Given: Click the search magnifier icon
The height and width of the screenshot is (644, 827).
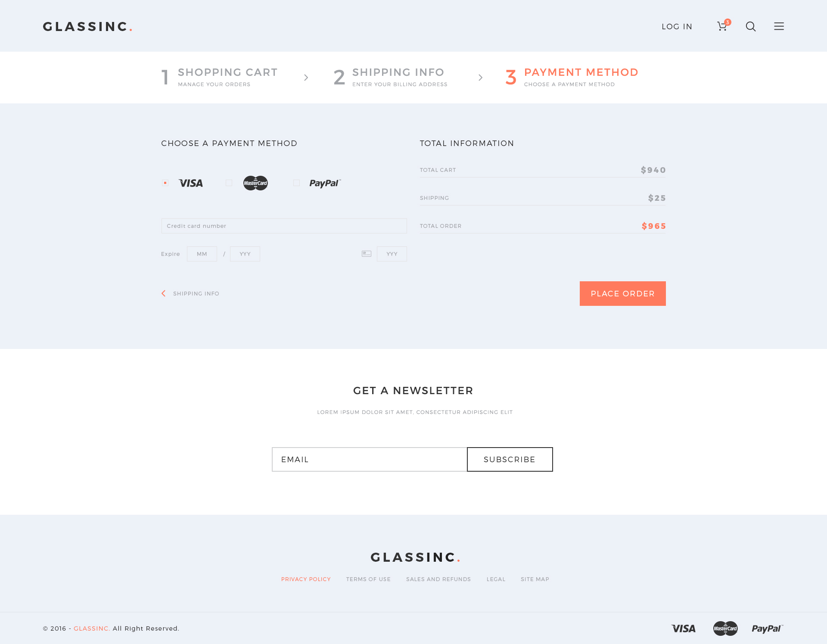Looking at the screenshot, I should [x=751, y=26].
